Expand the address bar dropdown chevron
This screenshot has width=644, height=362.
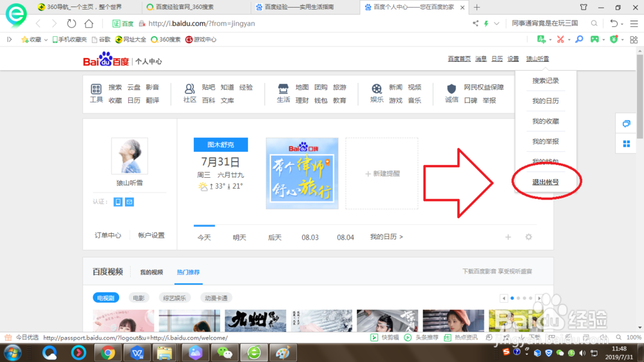pos(497,23)
